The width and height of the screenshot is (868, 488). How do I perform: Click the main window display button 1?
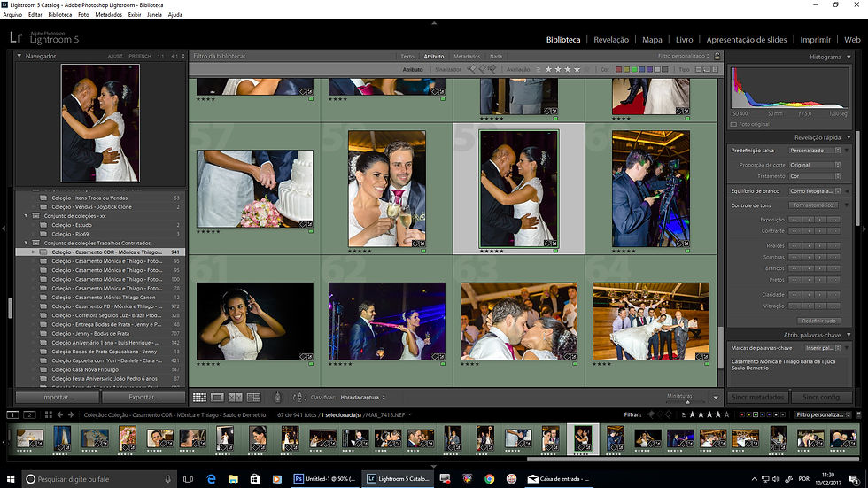12,415
